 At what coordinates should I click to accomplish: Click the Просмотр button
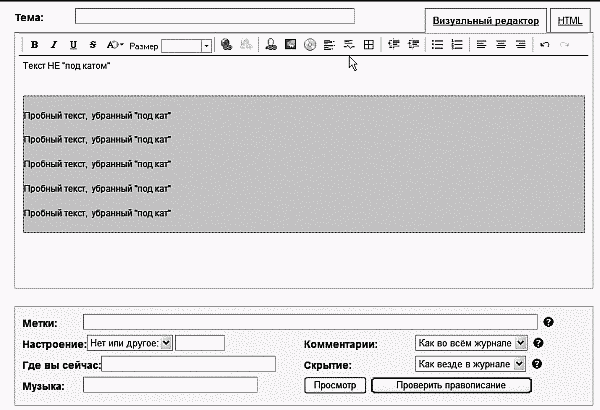point(334,385)
